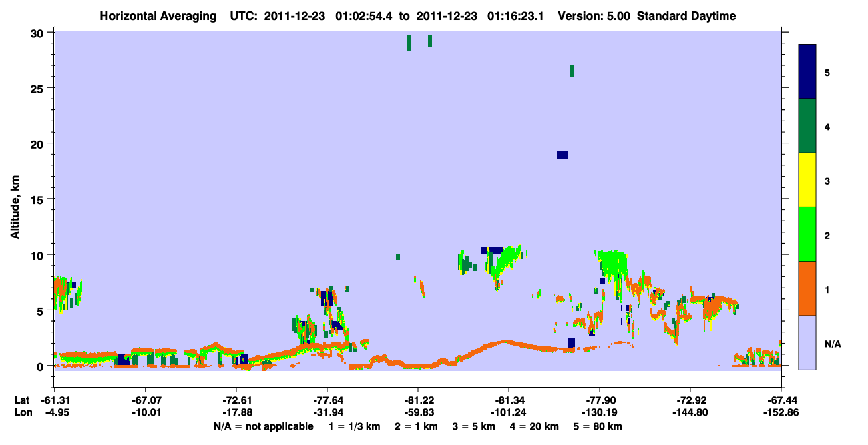Click the dark blue colorbar swatch for level 5
Viewport: 868px width, 445px height.
pyautogui.click(x=807, y=71)
